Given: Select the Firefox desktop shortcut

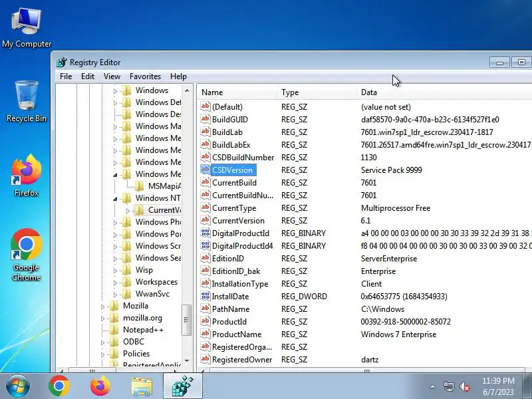Looking at the screenshot, I should [27, 176].
